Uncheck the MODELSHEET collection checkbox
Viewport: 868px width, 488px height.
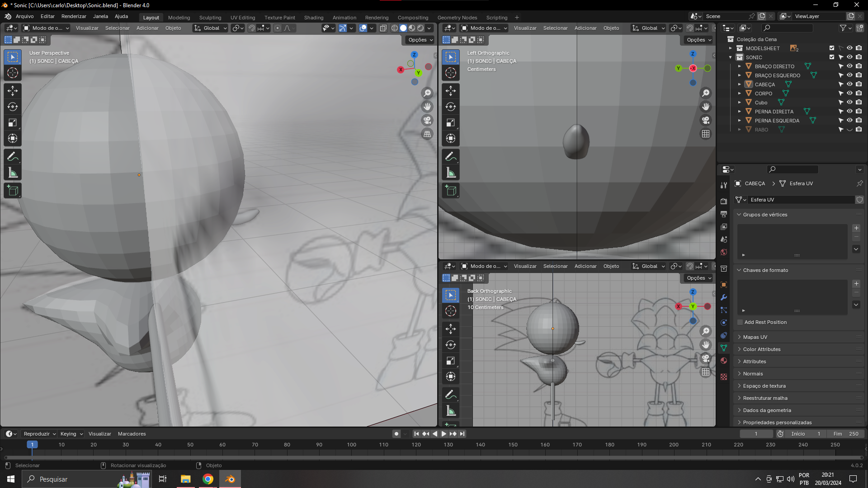coord(832,48)
